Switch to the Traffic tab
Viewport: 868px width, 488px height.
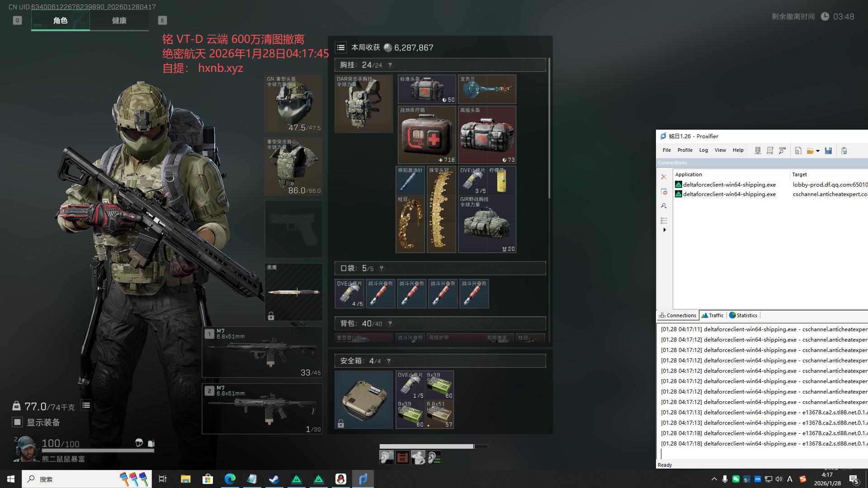712,315
